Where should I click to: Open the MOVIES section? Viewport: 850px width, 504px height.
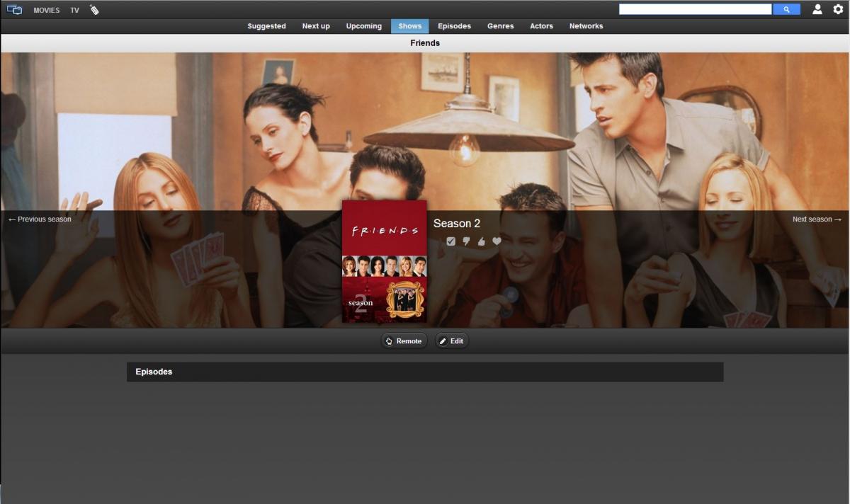click(47, 10)
